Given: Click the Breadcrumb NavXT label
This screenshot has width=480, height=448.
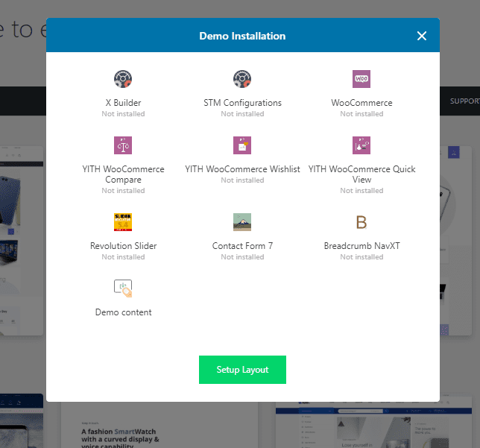Looking at the screenshot, I should point(361,246).
